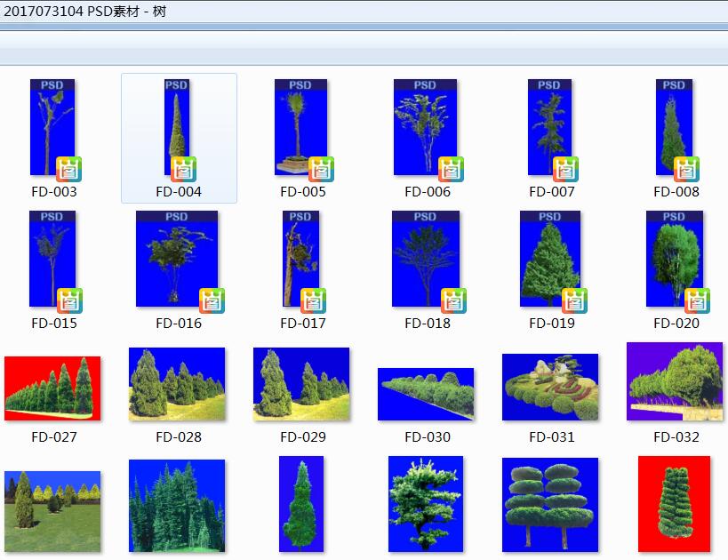Click the file name "FD-029"
The height and width of the screenshot is (560, 728).
303,437
